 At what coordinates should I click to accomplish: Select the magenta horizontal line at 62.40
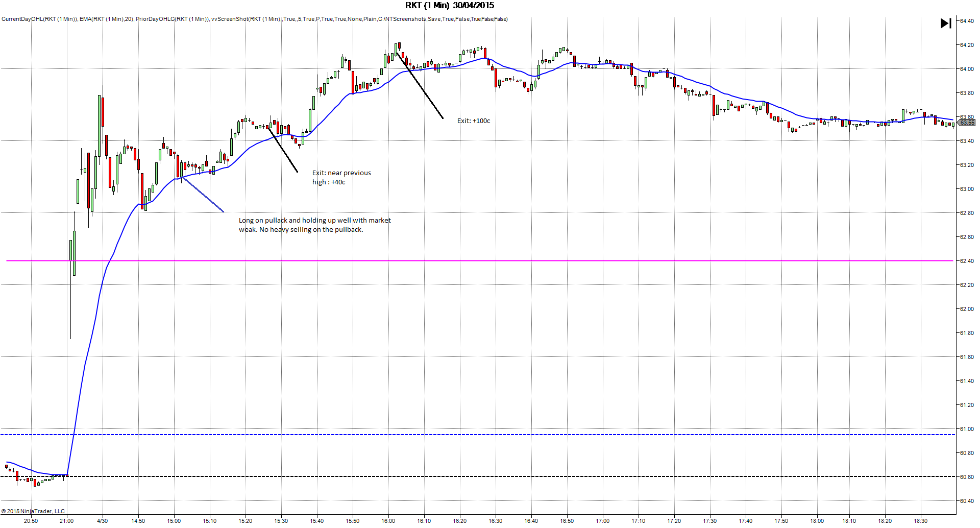[x=480, y=261]
